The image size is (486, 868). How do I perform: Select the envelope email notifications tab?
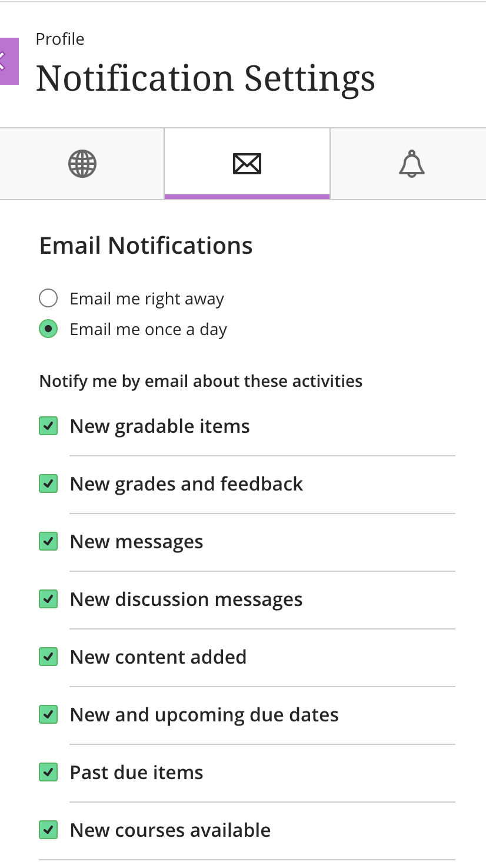tap(247, 164)
